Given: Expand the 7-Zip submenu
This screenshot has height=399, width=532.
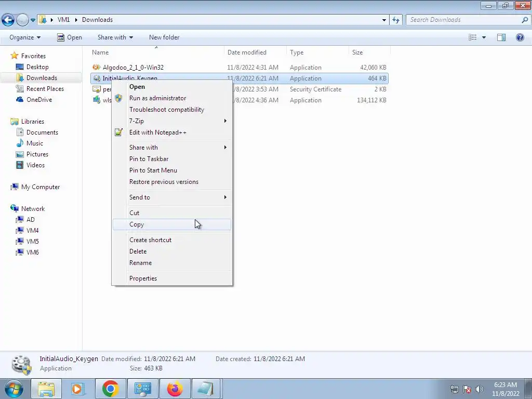Looking at the screenshot, I should point(172,121).
